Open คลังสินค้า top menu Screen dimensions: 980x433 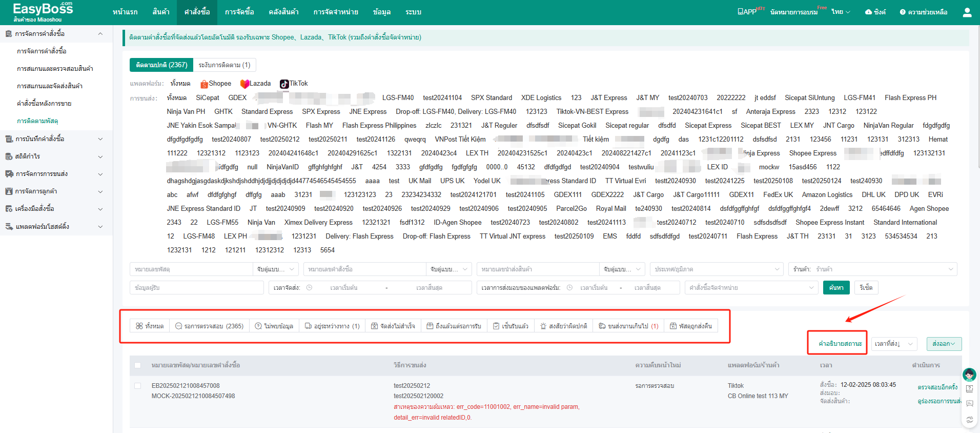(x=283, y=12)
